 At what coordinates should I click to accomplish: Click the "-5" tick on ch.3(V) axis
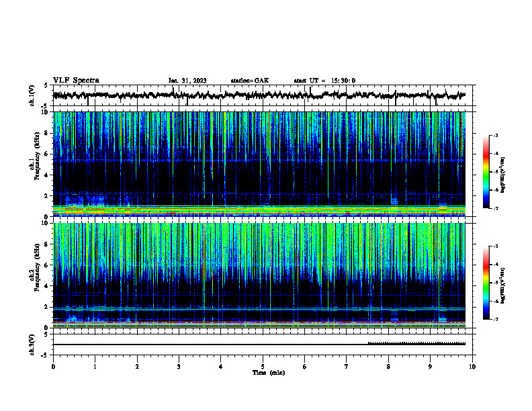point(45,355)
